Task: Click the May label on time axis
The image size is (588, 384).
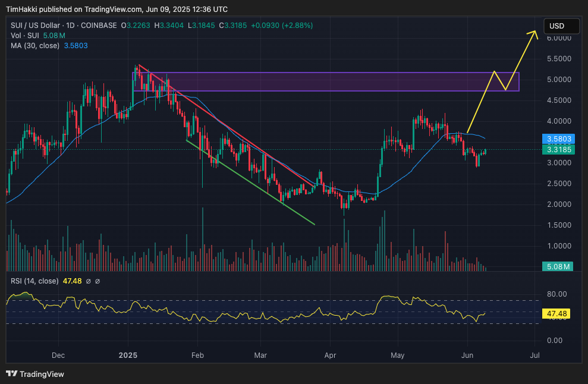Action: (398, 355)
